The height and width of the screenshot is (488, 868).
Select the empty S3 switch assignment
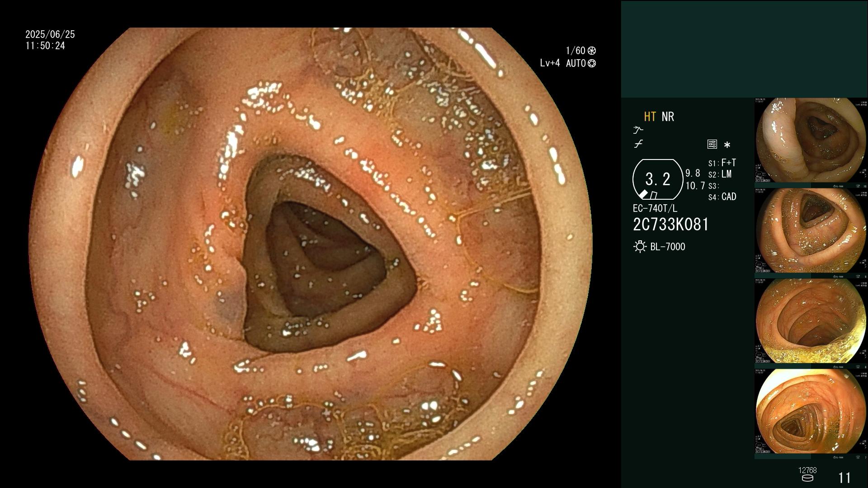tap(713, 186)
